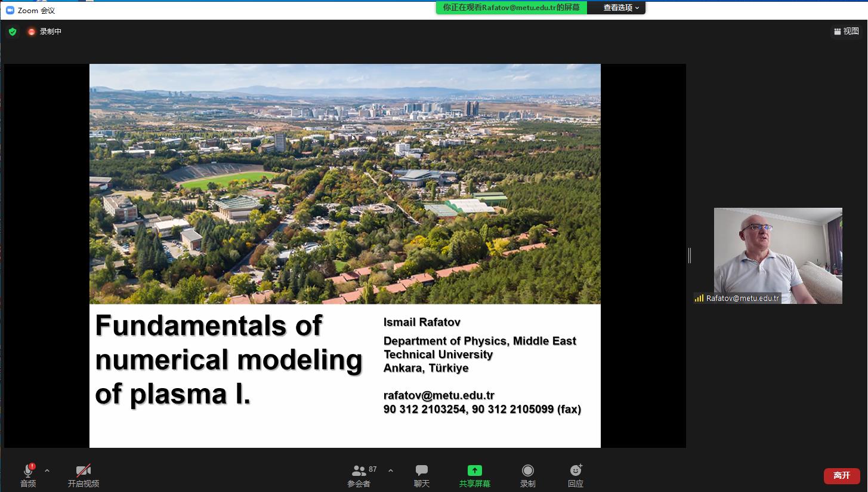The width and height of the screenshot is (868, 492).
Task: Open the participants list icon
Action: tap(359, 471)
